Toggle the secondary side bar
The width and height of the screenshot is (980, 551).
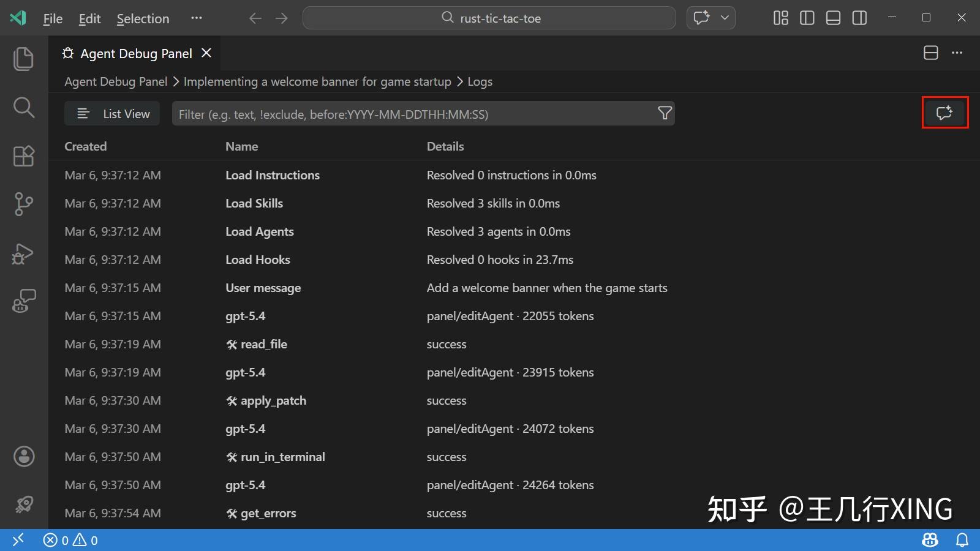point(860,18)
